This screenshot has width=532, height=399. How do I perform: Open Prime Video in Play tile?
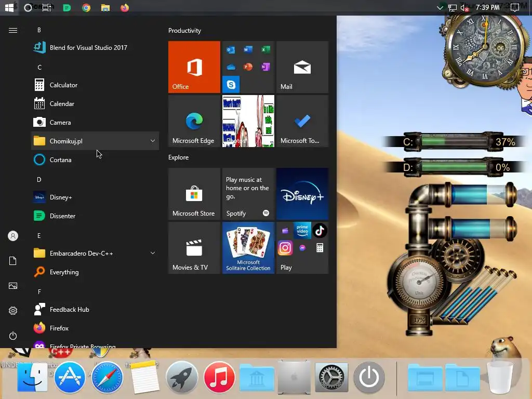click(x=302, y=231)
